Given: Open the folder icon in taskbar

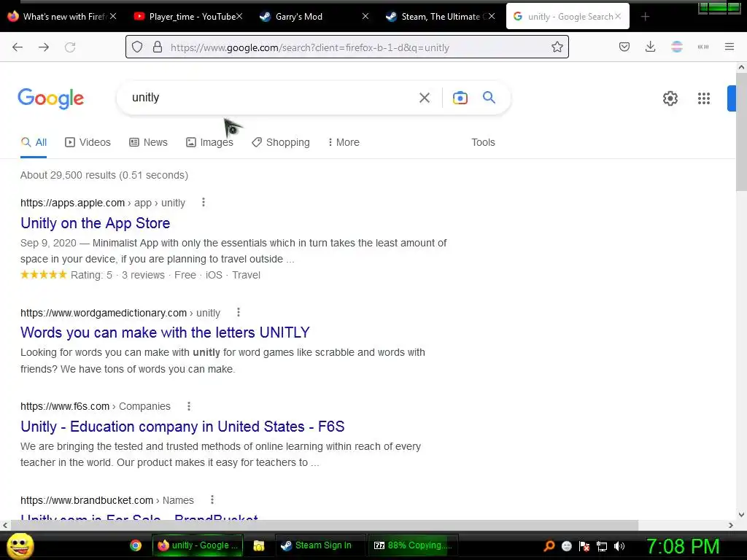Looking at the screenshot, I should (259, 545).
